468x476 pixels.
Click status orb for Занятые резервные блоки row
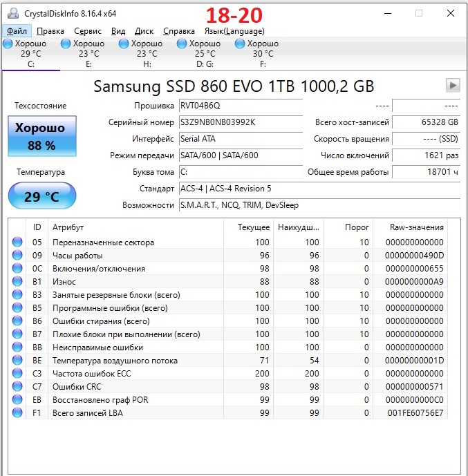click(x=17, y=294)
